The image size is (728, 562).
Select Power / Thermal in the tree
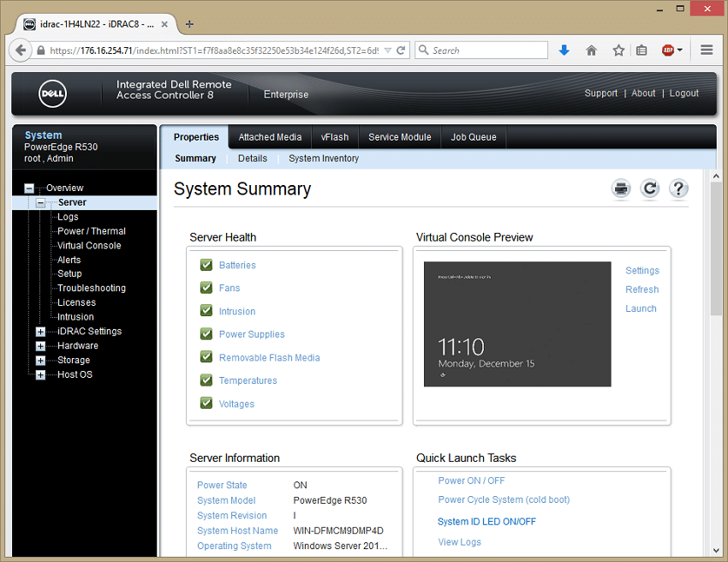tap(92, 231)
